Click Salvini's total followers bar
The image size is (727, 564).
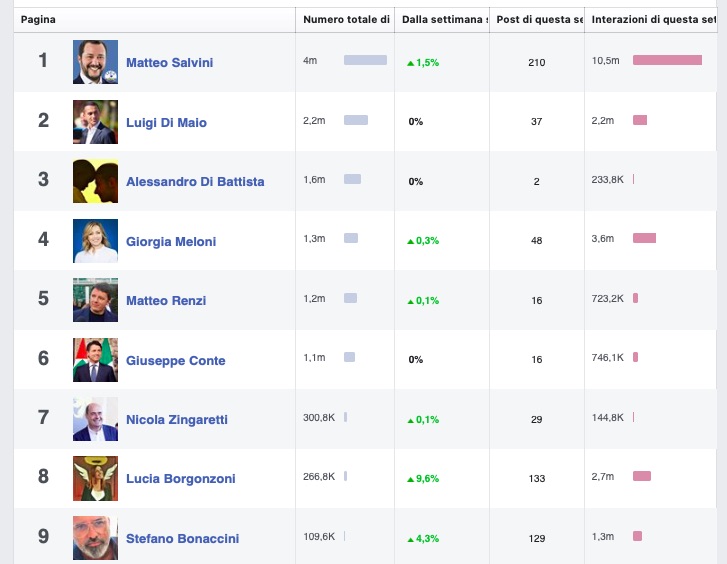click(365, 61)
